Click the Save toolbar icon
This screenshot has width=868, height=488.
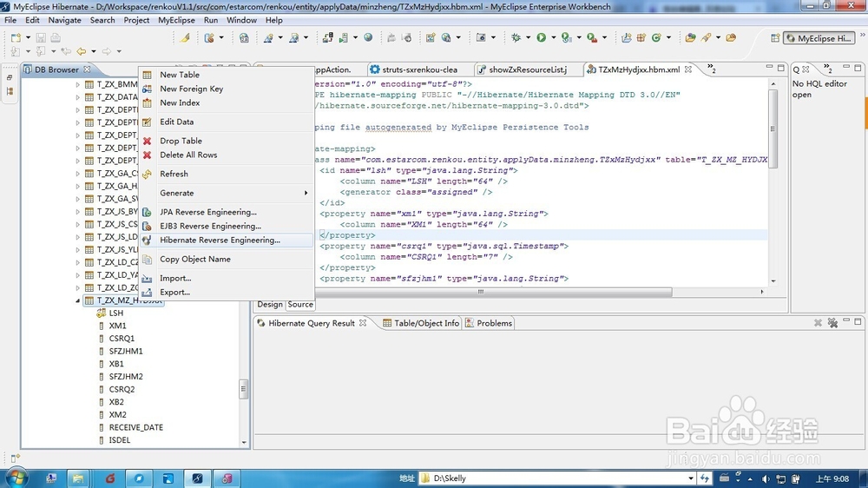[x=41, y=37]
